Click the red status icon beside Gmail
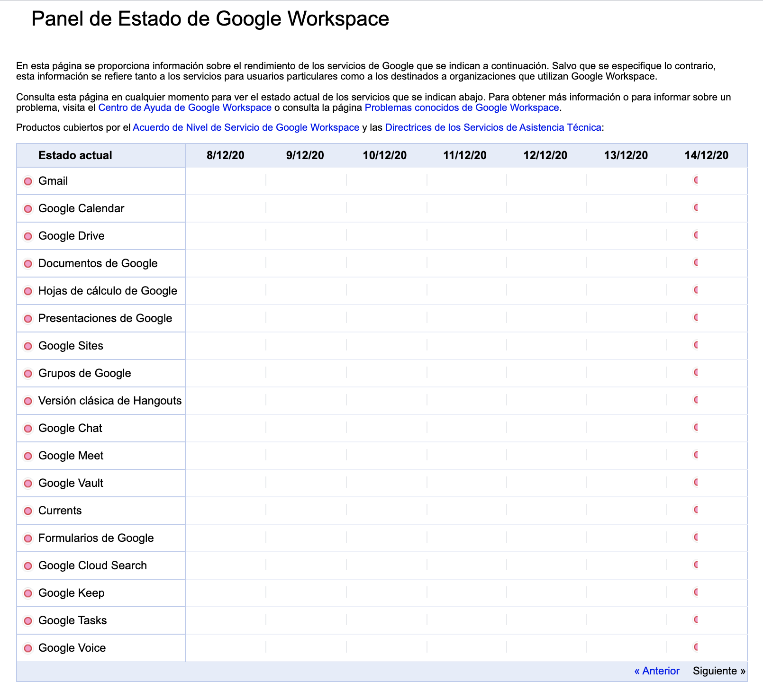This screenshot has height=700, width=763. [x=28, y=181]
